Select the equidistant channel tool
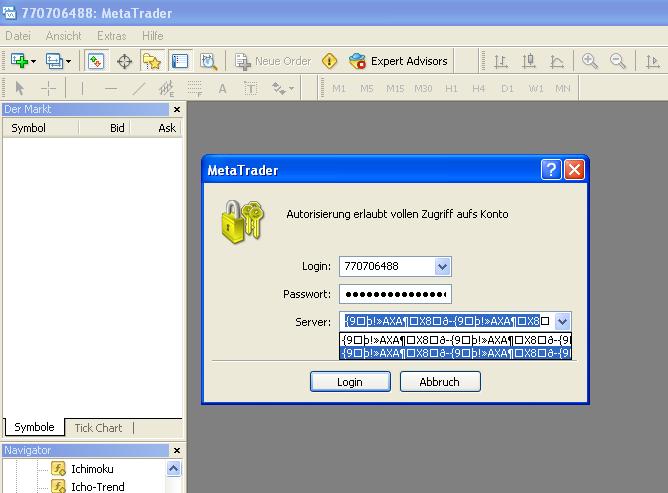Screen dimensions: 668x493 (167, 89)
